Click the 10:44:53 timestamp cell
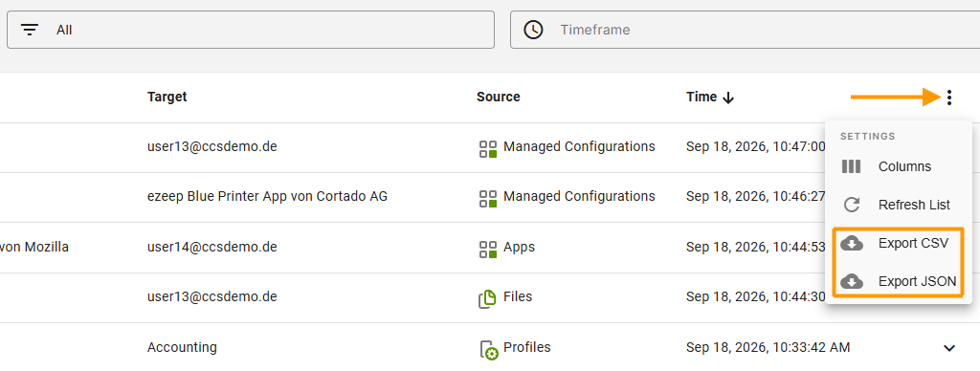The height and width of the screenshot is (371, 980). click(756, 247)
